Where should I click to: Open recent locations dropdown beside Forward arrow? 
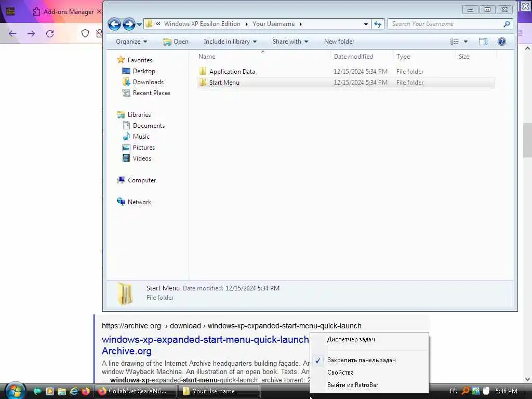click(x=139, y=24)
